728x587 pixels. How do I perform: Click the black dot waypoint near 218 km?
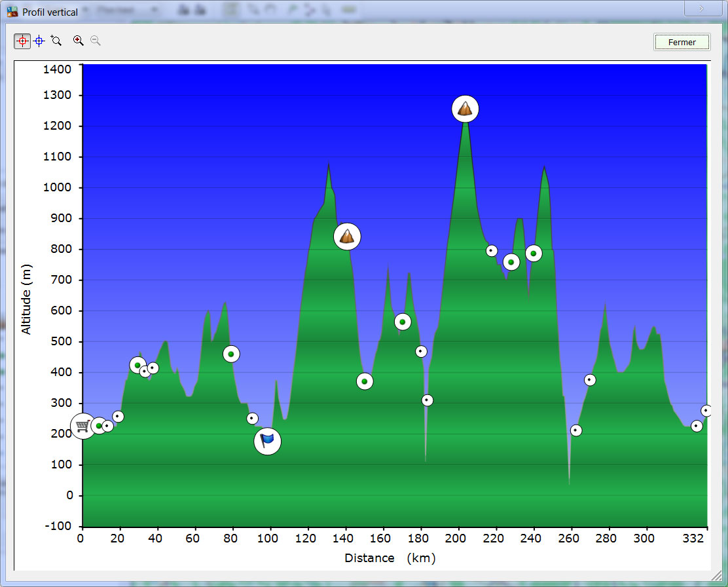492,251
